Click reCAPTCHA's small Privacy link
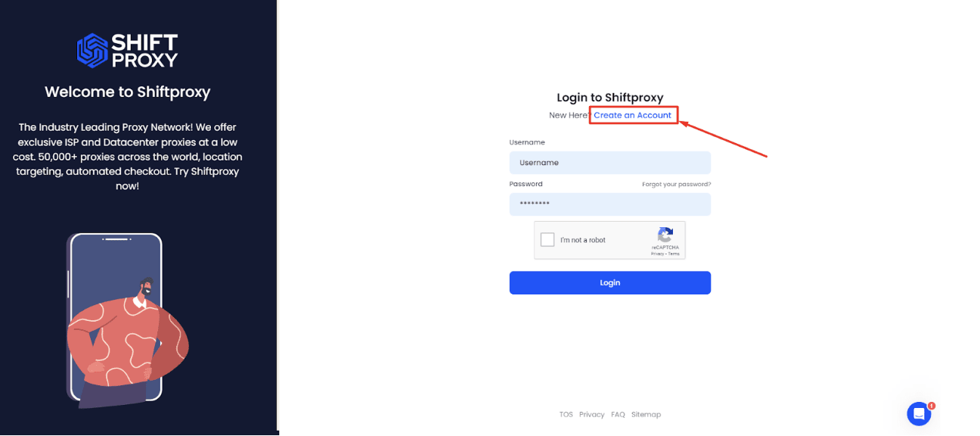This screenshot has width=980, height=436. click(657, 254)
